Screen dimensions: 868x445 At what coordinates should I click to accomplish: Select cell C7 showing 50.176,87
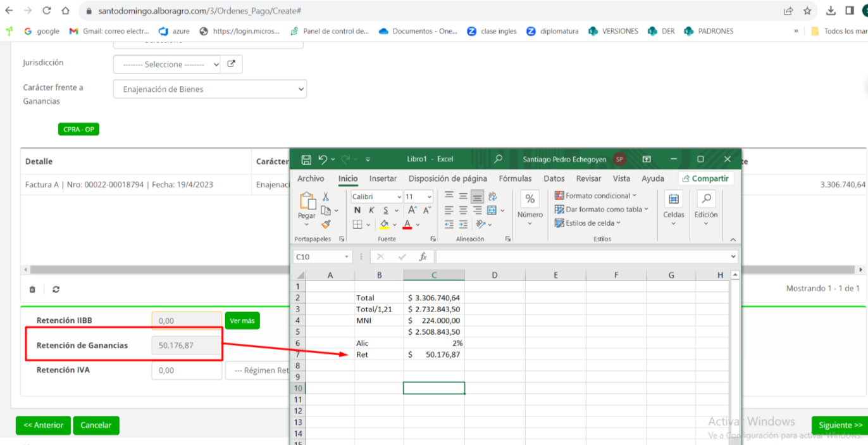pyautogui.click(x=434, y=354)
